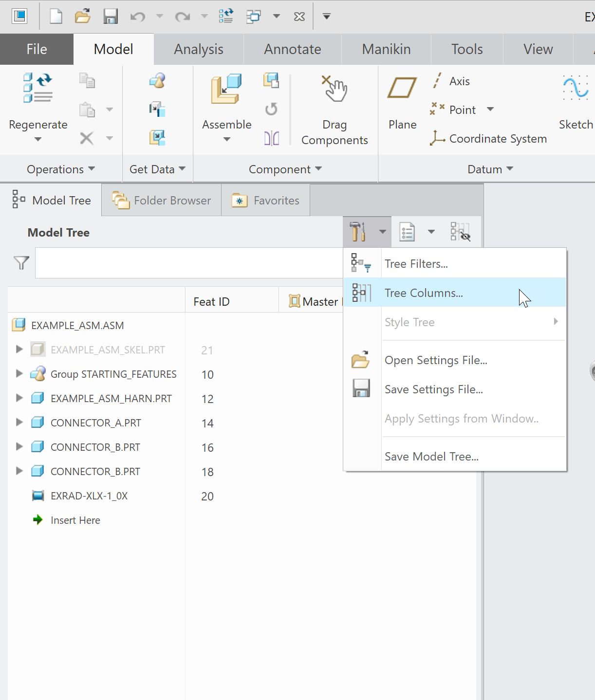This screenshot has height=700, width=595.
Task: Toggle the Model Tree filter funnel
Action: [20, 263]
